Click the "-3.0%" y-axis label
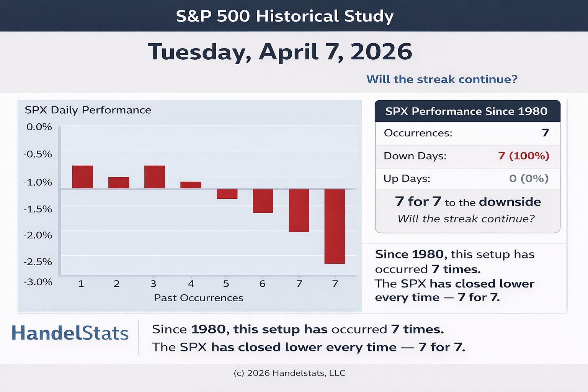588x392 pixels. pyautogui.click(x=38, y=282)
